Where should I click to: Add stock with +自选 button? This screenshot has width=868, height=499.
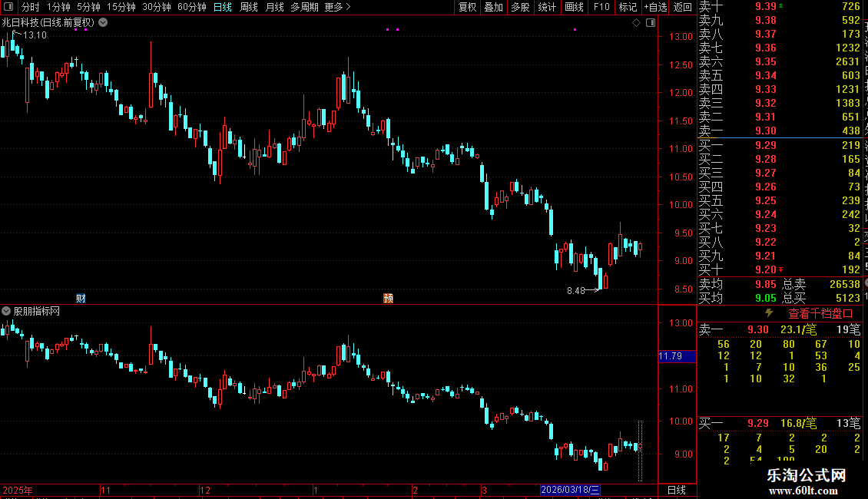(x=655, y=7)
